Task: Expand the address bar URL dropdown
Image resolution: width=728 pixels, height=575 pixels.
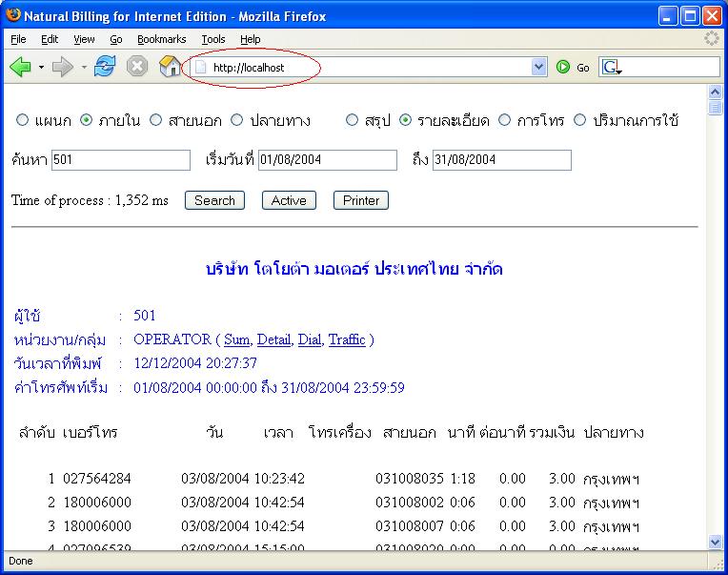Action: pyautogui.click(x=538, y=68)
